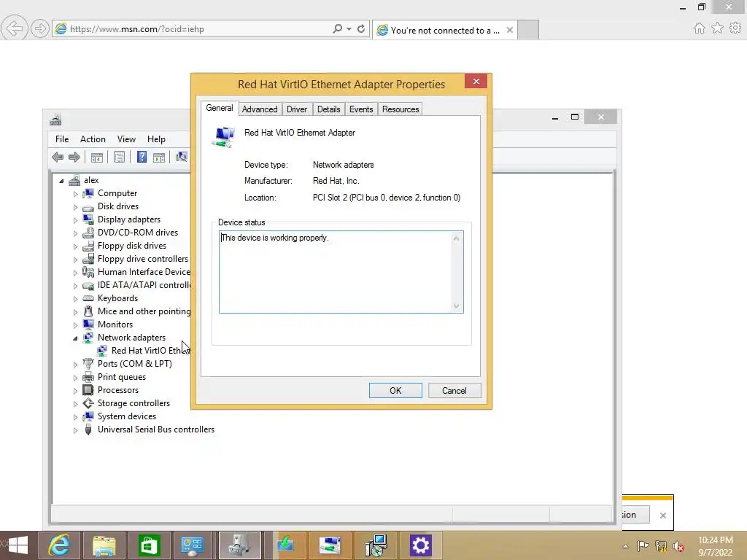Open Device Manager Action menu
Viewport: 747px width, 560px height.
click(93, 139)
